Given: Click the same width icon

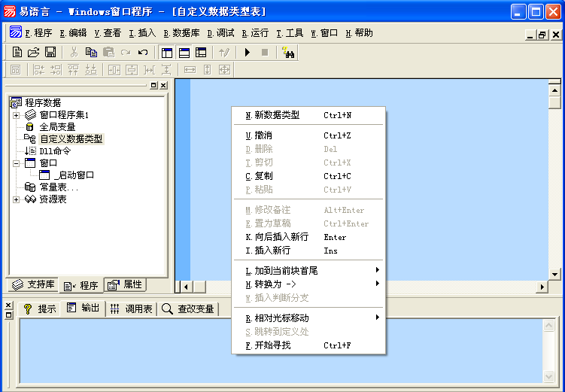Looking at the screenshot, I should [190, 69].
